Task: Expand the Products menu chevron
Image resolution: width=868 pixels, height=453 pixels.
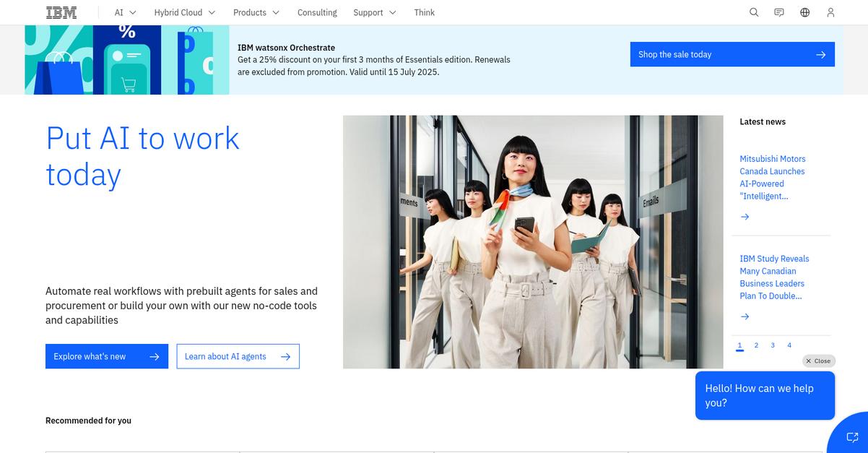Action: click(x=276, y=12)
